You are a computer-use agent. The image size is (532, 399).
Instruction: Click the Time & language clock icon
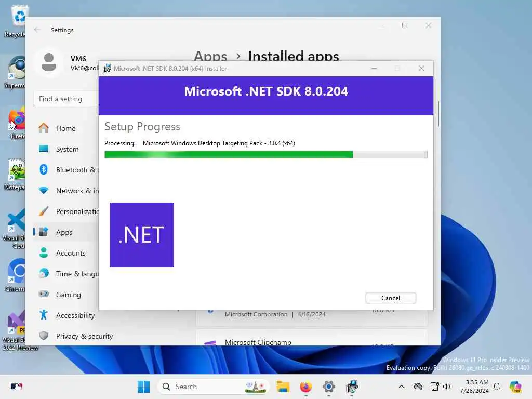44,273
